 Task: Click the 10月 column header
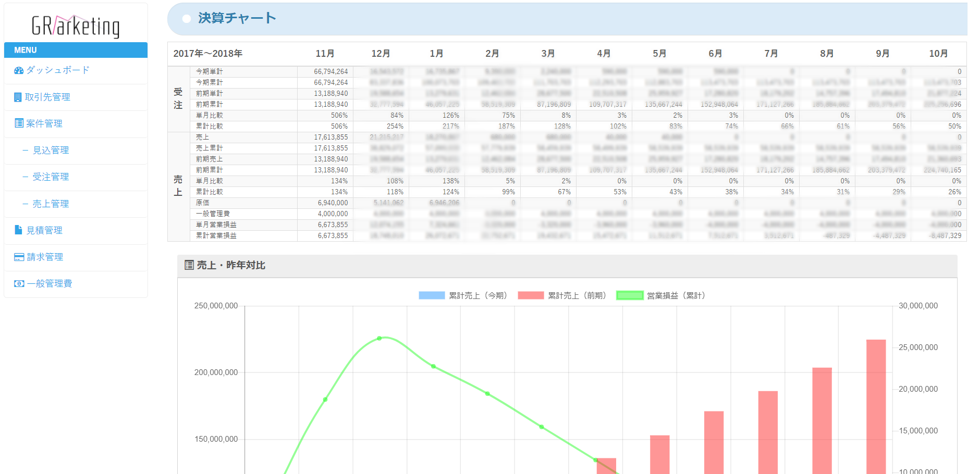pos(938,54)
